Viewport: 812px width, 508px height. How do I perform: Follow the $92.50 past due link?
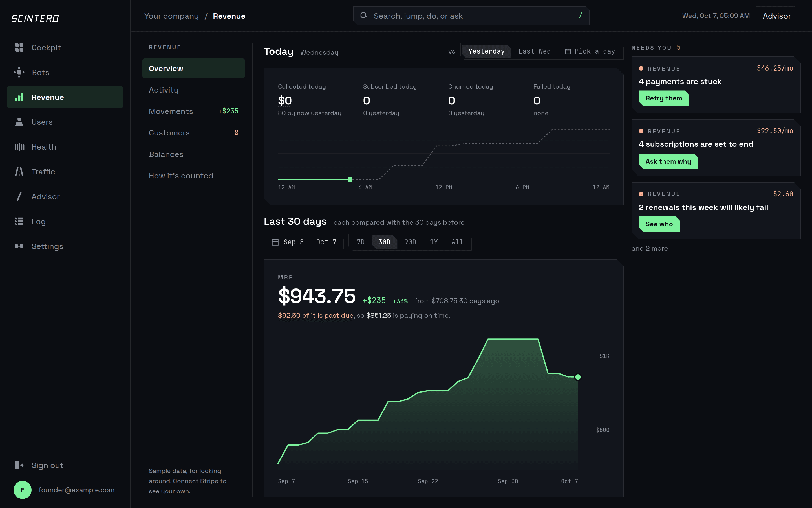(x=315, y=316)
